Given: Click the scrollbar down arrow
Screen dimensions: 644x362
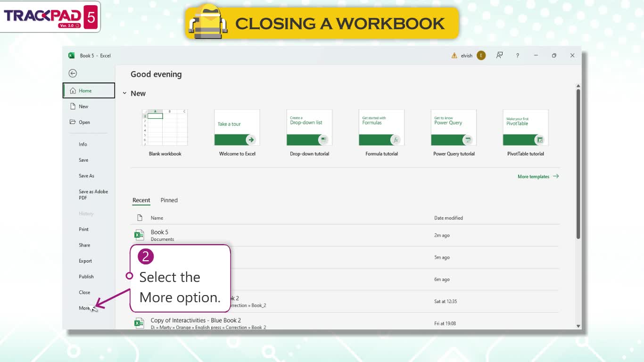Looking at the screenshot, I should click(578, 326).
